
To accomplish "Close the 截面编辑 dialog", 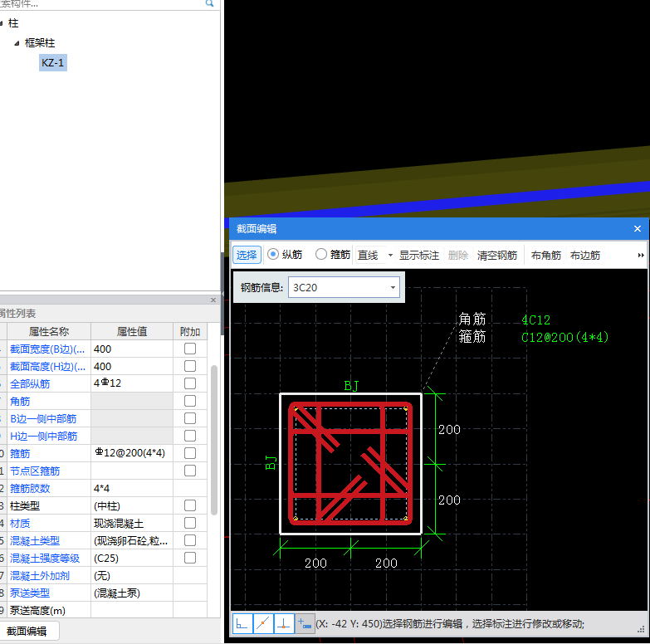I will coord(638,229).
